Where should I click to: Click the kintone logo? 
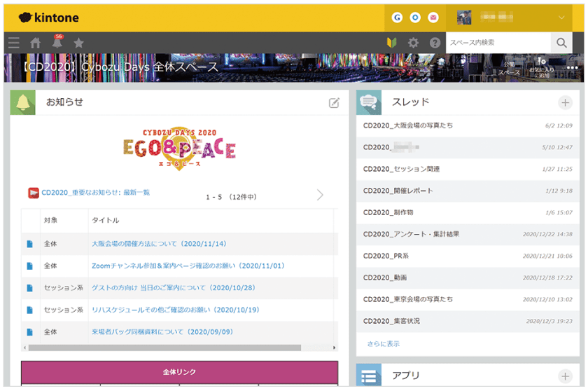(x=49, y=18)
